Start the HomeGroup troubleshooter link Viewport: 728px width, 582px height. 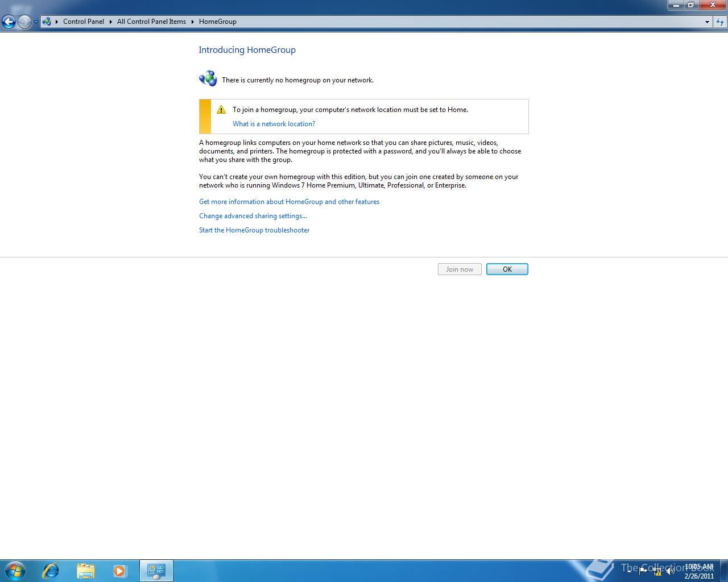click(254, 230)
